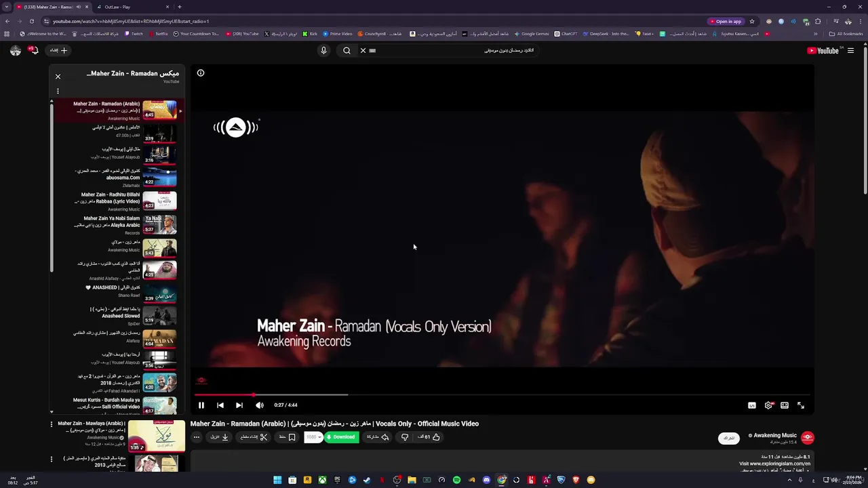
Task: Pause the video with the pause button
Action: (x=201, y=405)
